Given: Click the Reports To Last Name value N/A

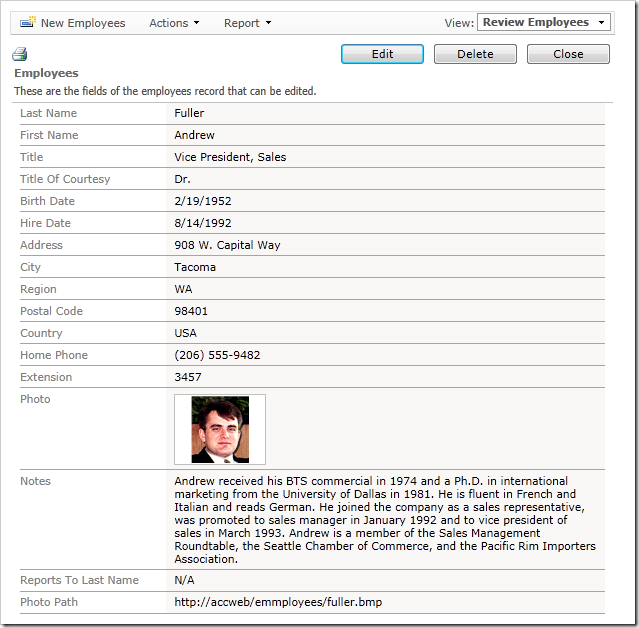Looking at the screenshot, I should [x=184, y=580].
